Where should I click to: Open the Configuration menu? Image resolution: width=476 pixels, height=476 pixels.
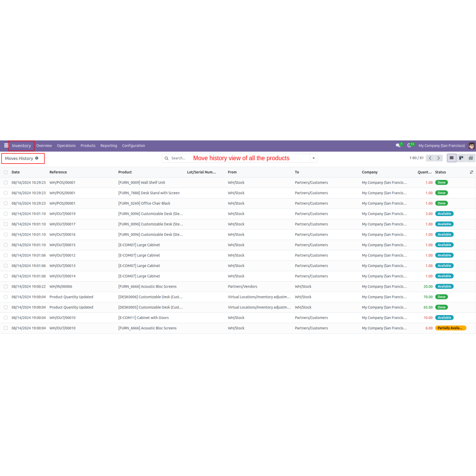[133, 146]
